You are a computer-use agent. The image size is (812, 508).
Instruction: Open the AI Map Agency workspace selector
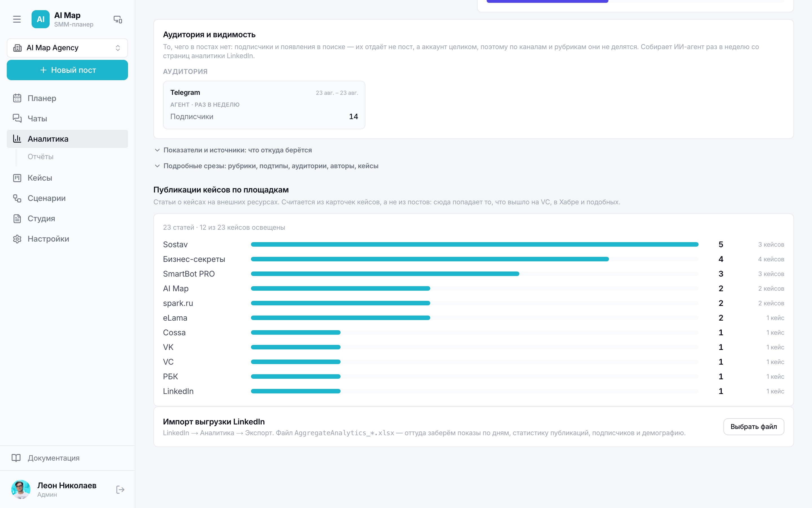67,48
